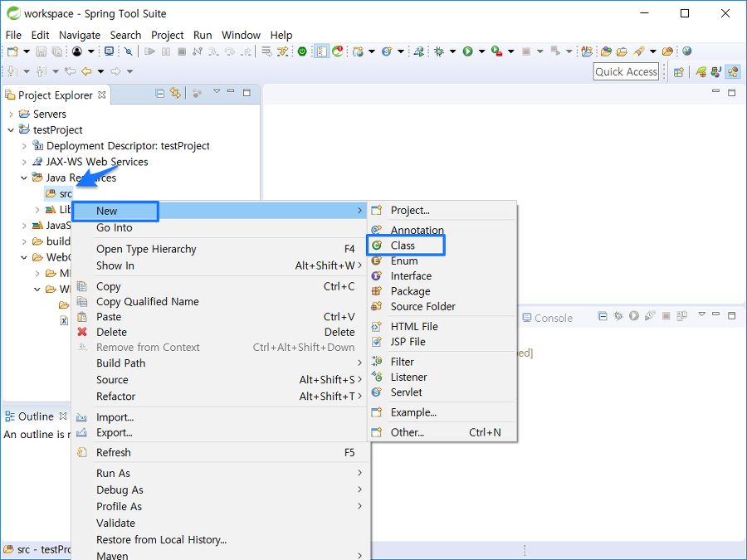The image size is (747, 560).
Task: Click the Run Last Tool icon with red toolbox
Action: pyautogui.click(x=497, y=51)
